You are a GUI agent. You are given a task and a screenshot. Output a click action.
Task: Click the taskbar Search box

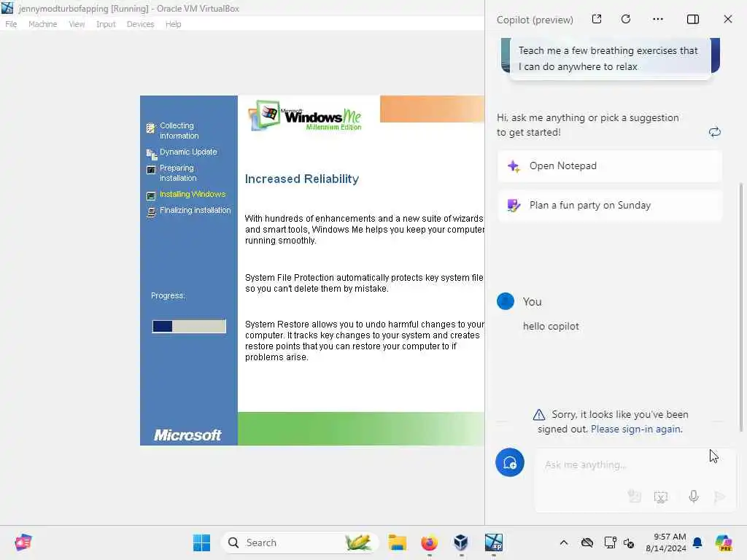click(300, 542)
